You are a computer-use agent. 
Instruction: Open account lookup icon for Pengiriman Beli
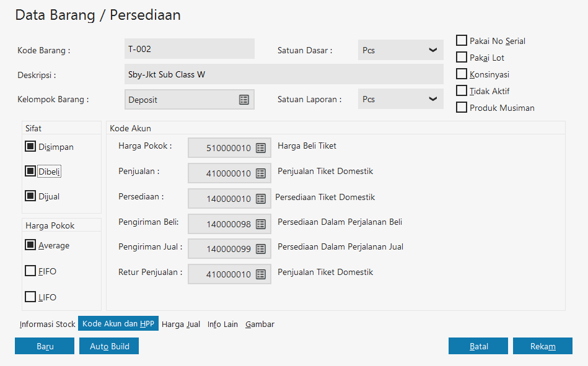click(261, 224)
